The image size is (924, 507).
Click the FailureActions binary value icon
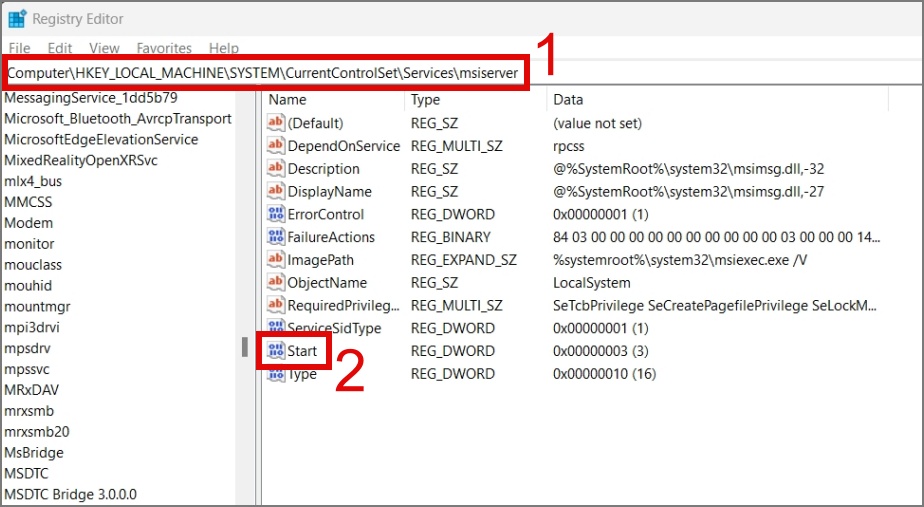[x=275, y=237]
